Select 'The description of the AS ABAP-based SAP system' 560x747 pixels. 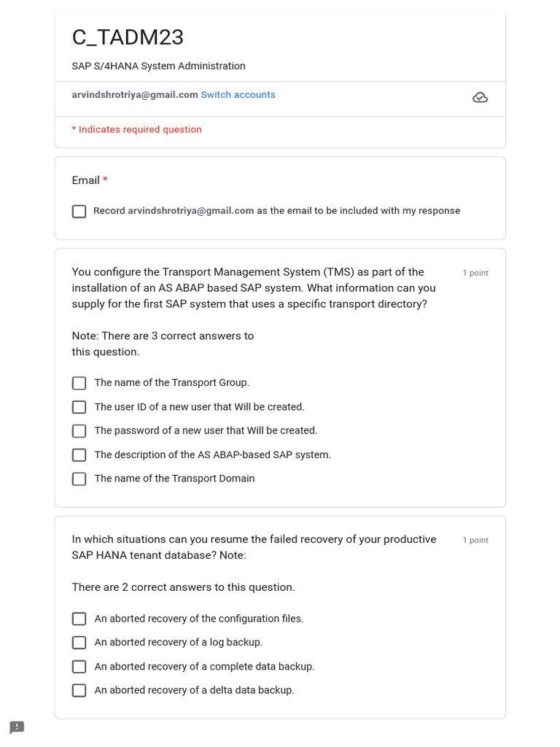79,455
